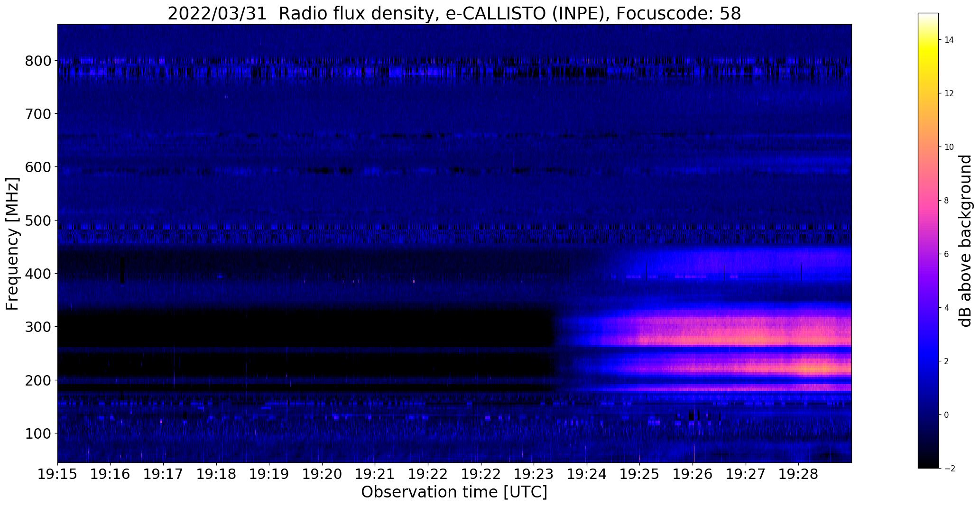Viewport: 980px width, 506px height.
Task: Click the 19:20 time tick label
Action: pyautogui.click(x=322, y=475)
